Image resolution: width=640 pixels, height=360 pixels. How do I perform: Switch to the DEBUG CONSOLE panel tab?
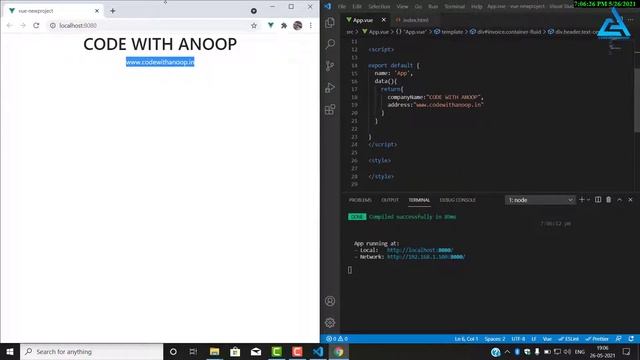(x=458, y=200)
